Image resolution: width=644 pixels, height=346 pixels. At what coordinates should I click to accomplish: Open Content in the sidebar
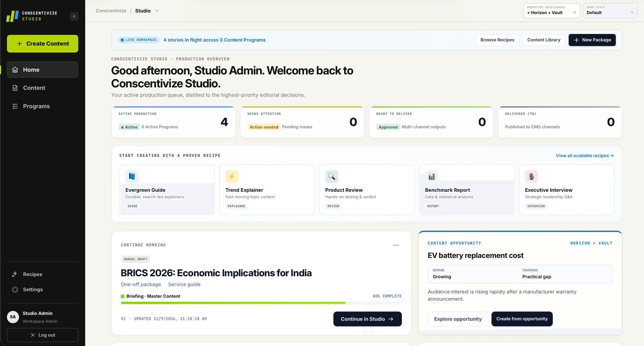[43, 88]
